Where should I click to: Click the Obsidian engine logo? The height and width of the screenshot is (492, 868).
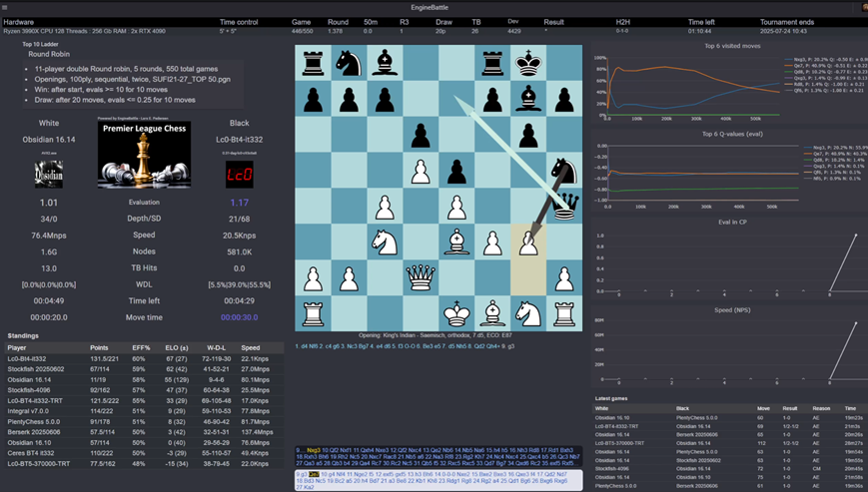pyautogui.click(x=48, y=173)
